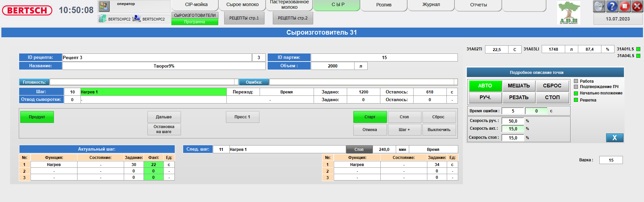Click the green tree company logo
Screen dimensions: 644x202
point(569,13)
